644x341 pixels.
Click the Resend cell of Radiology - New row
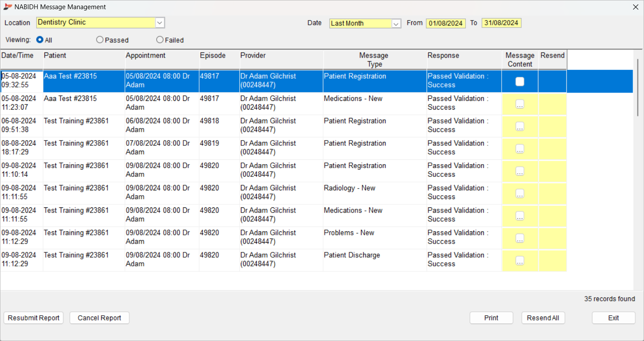pyautogui.click(x=552, y=193)
